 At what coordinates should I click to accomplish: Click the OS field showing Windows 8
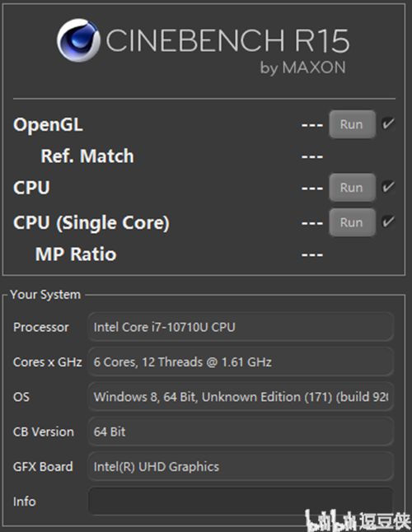pos(241,397)
